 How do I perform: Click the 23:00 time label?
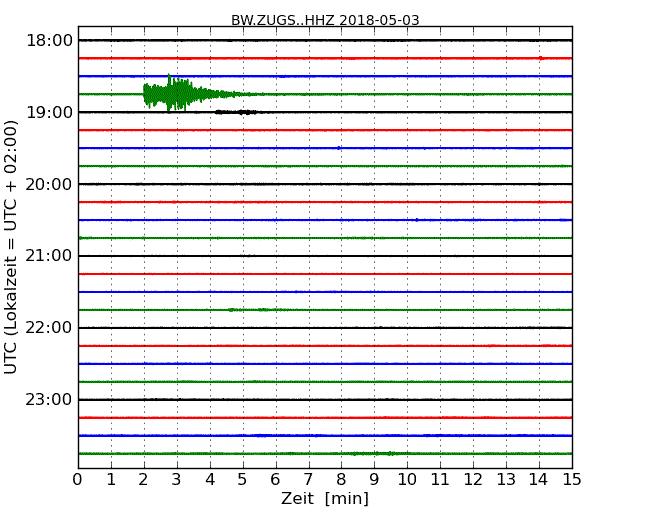[x=49, y=400]
